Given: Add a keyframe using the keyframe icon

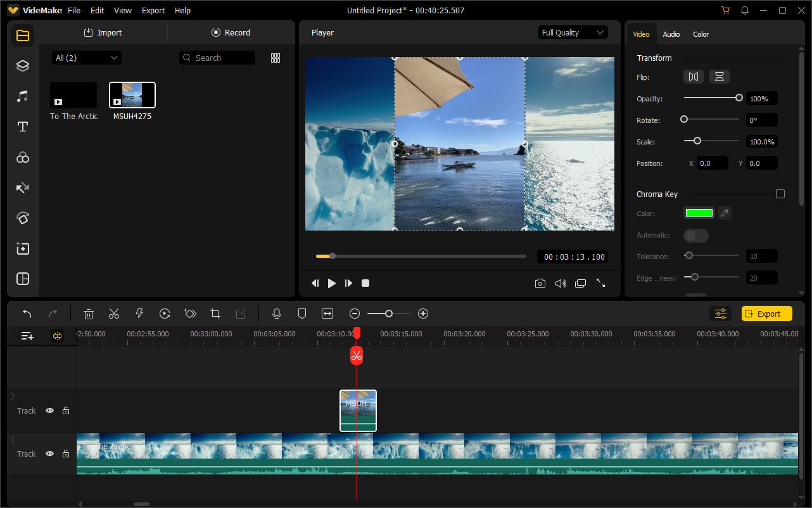Looking at the screenshot, I should pos(190,313).
